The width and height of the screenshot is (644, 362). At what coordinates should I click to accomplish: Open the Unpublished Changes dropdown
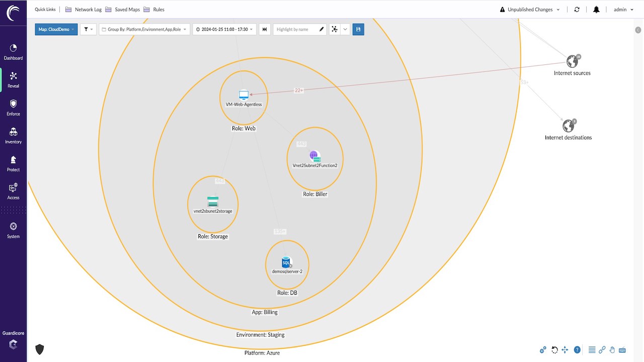click(x=530, y=10)
